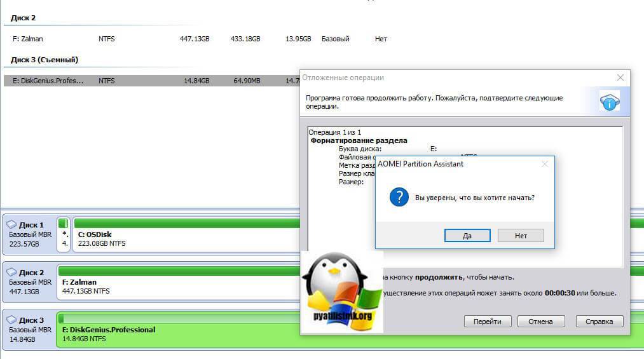Viewport: 644px width, 359px height.
Task: Select the C: OSDisk partition block
Action: pyautogui.click(x=187, y=234)
